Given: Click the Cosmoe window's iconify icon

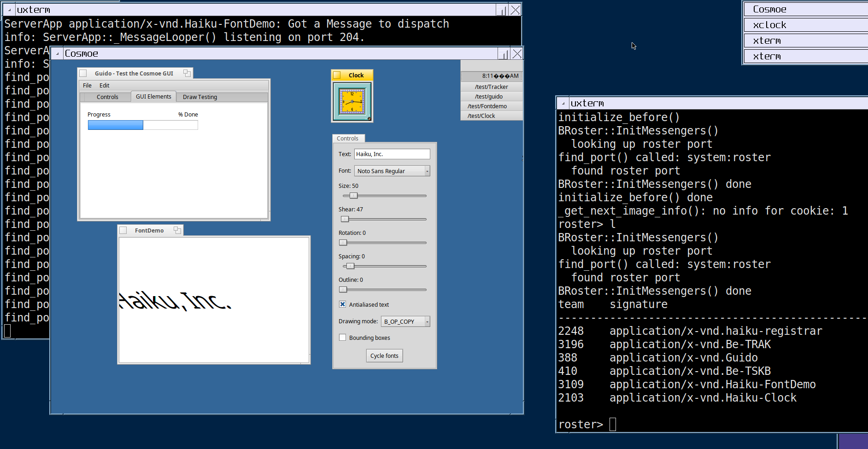Looking at the screenshot, I should (503, 54).
